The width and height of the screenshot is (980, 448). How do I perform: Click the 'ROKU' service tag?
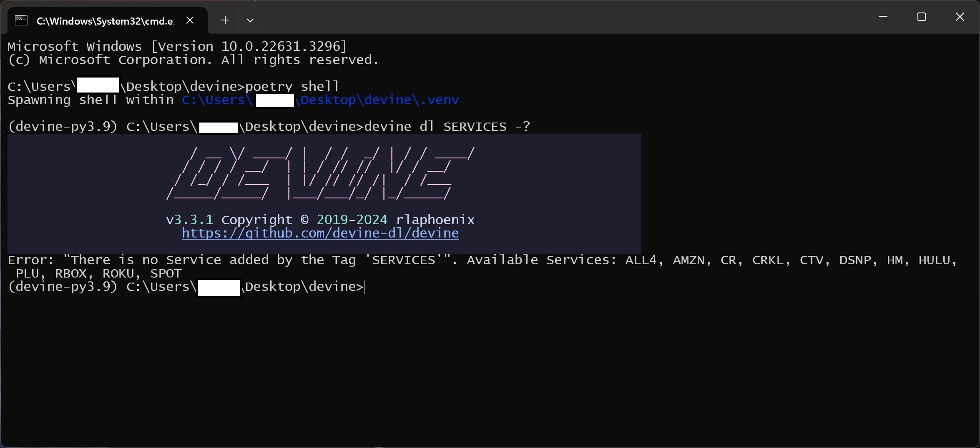pos(118,273)
